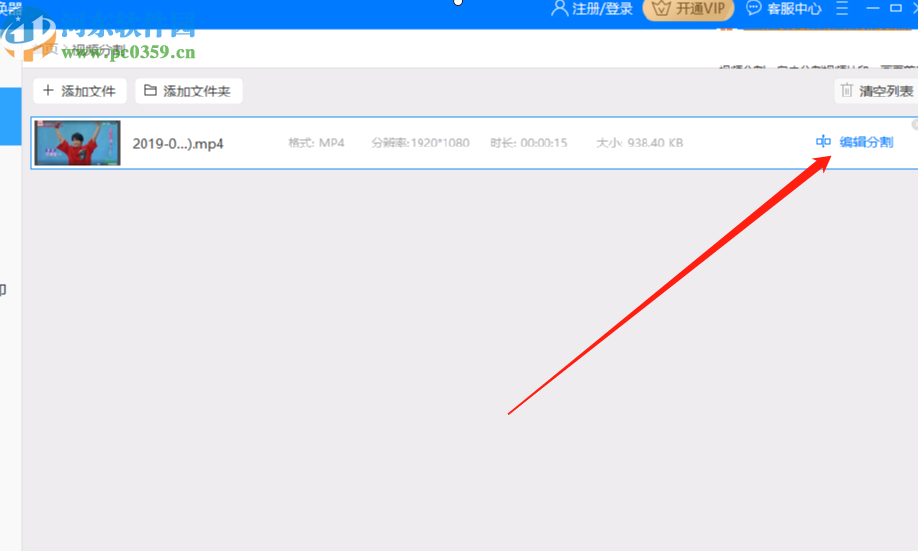Select the video thumbnail preview

(x=77, y=143)
